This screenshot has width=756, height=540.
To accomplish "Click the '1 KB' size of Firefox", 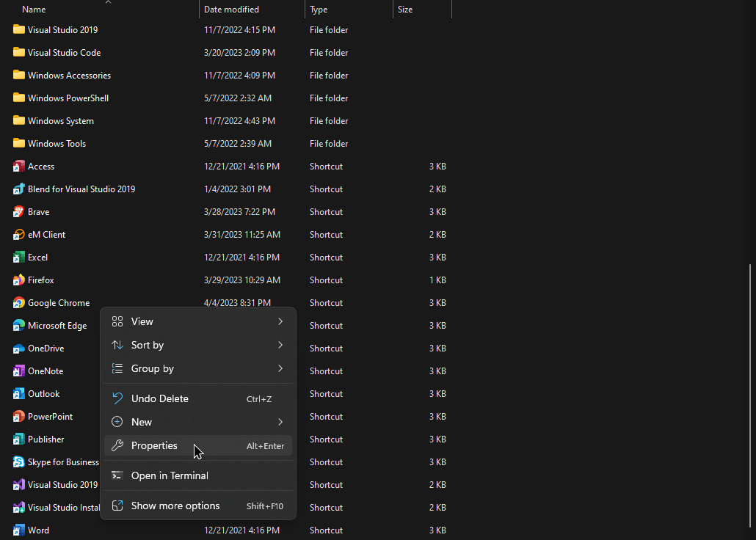I will tap(437, 280).
